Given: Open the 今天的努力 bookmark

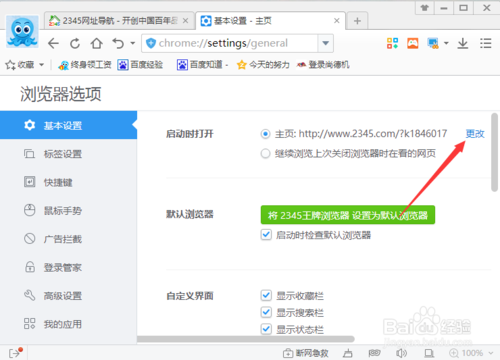Looking at the screenshot, I should [x=263, y=65].
